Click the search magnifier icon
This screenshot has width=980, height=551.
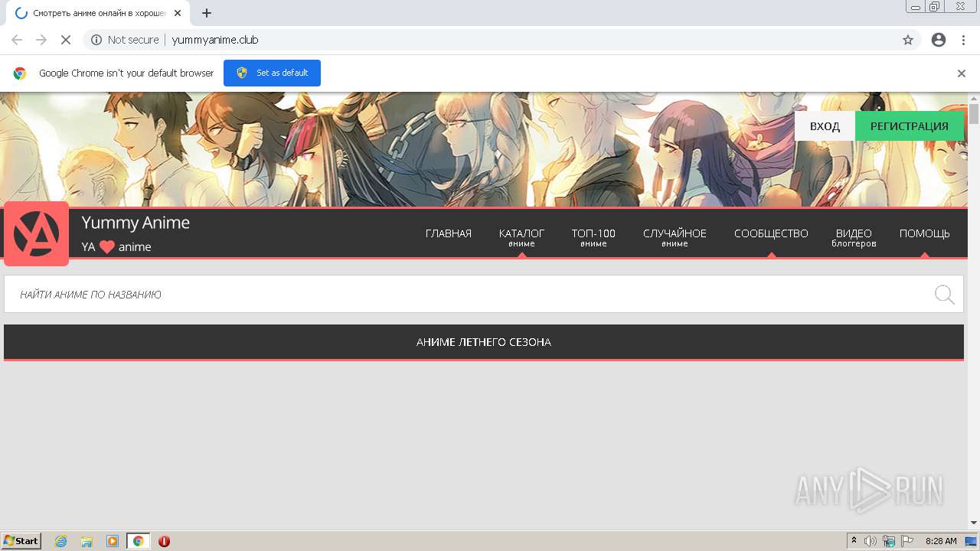coord(944,295)
